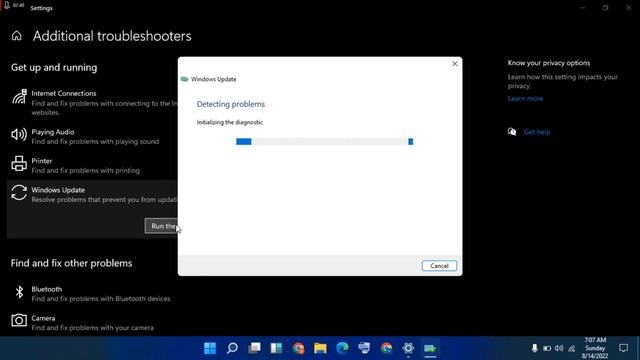Open File Explorer from the taskbar
Image resolution: width=640 pixels, height=360 pixels.
tap(320, 348)
